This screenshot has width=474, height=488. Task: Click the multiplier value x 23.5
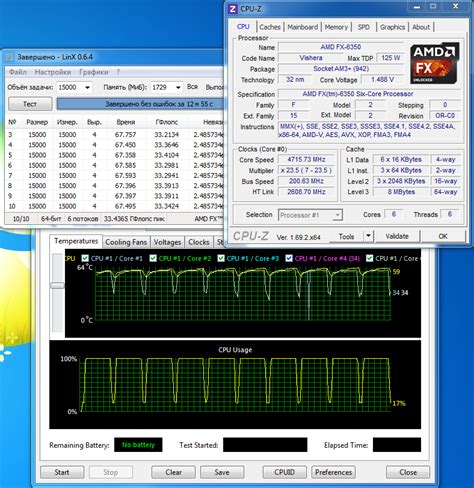pyautogui.click(x=307, y=170)
